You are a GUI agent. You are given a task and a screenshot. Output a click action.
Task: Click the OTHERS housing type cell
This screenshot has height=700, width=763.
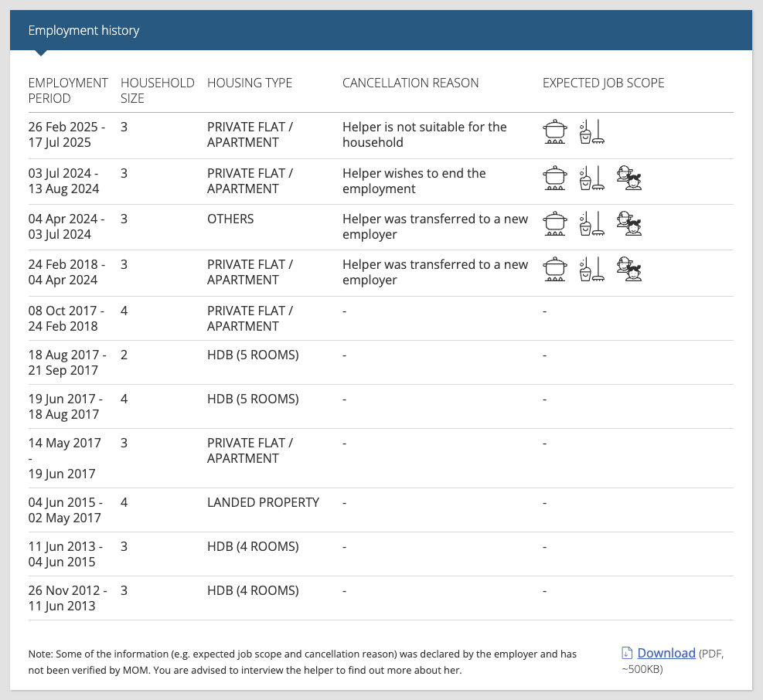click(x=230, y=219)
